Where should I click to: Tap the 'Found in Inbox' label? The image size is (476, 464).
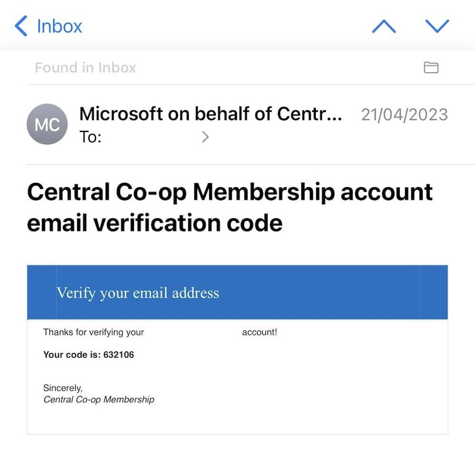coord(85,67)
